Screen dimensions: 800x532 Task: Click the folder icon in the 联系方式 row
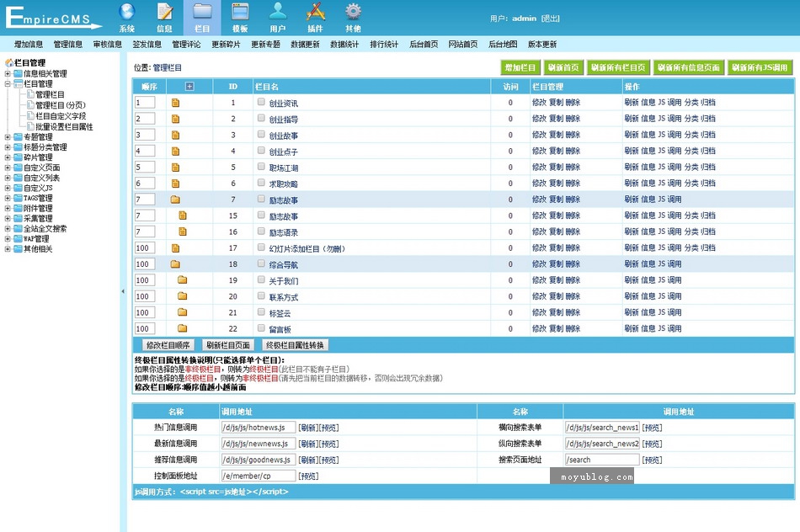tap(182, 296)
